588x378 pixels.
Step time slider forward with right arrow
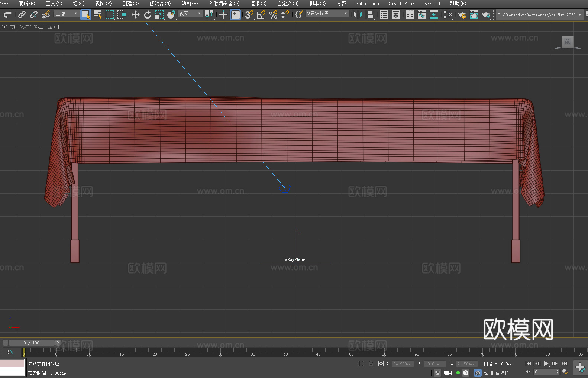(x=58, y=343)
